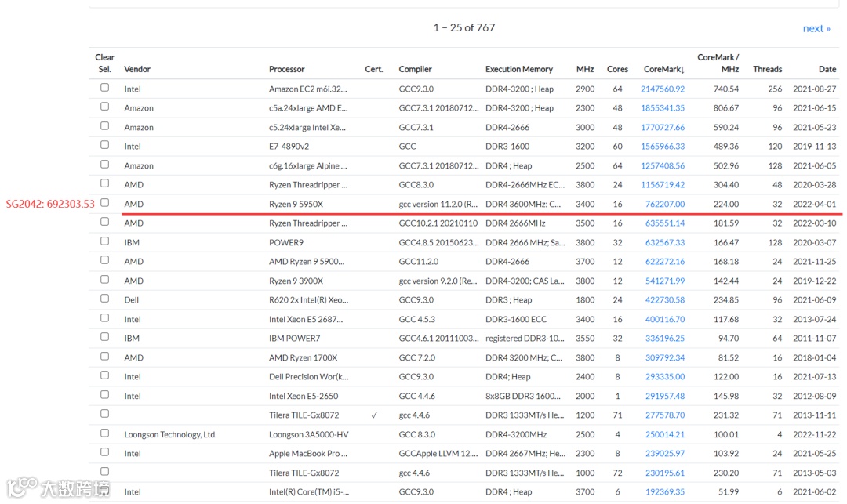Open CoreMark score 192369.35 link
The image size is (847, 504).
(665, 491)
